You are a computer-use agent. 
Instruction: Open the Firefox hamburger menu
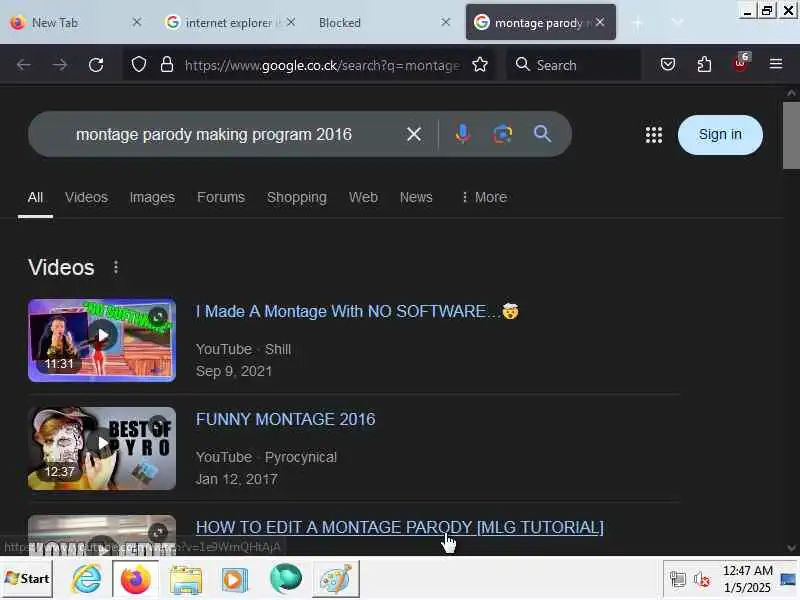776,64
